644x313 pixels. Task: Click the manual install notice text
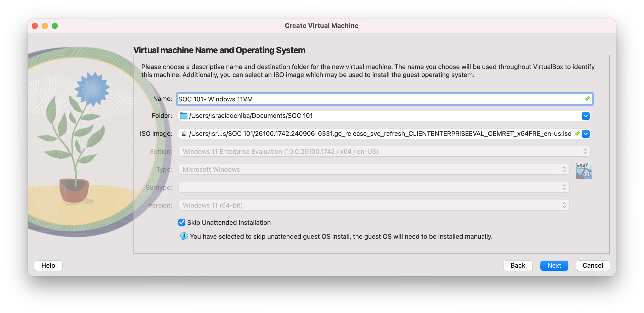[341, 237]
